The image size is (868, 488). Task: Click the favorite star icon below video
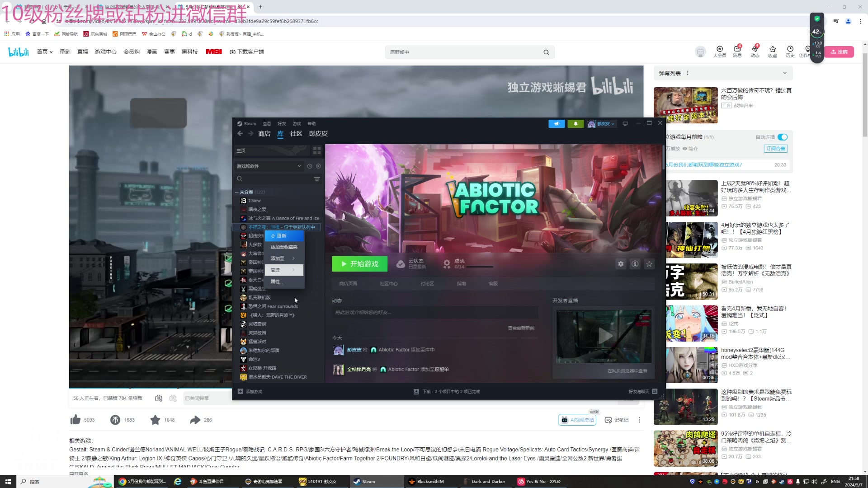[155, 420]
